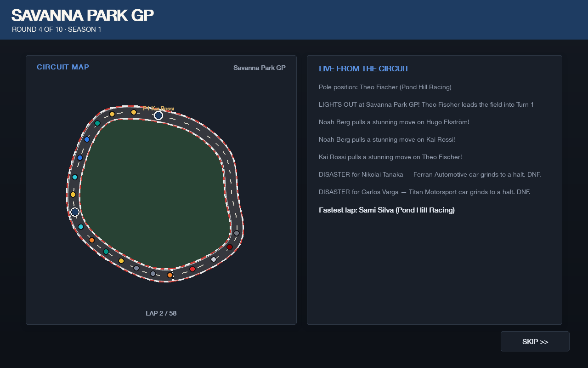Click the orange car at the start-finish line
This screenshot has height=368, width=588.
click(170, 275)
